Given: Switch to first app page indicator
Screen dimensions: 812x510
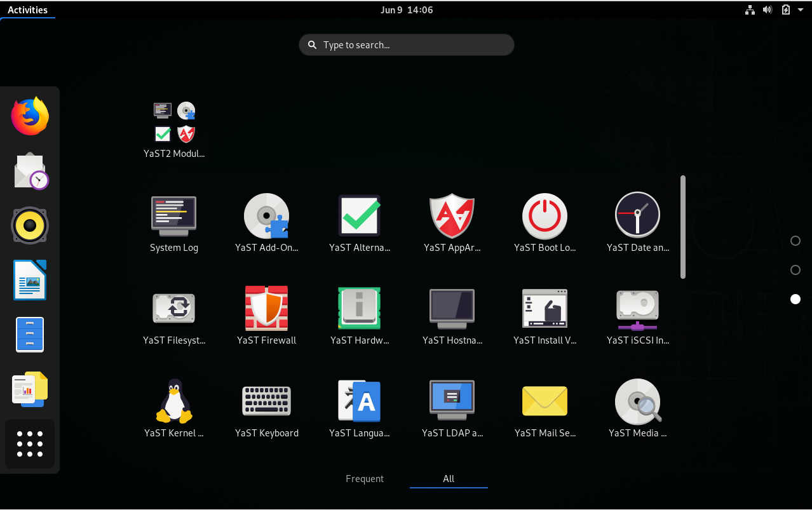Looking at the screenshot, I should coord(795,241).
